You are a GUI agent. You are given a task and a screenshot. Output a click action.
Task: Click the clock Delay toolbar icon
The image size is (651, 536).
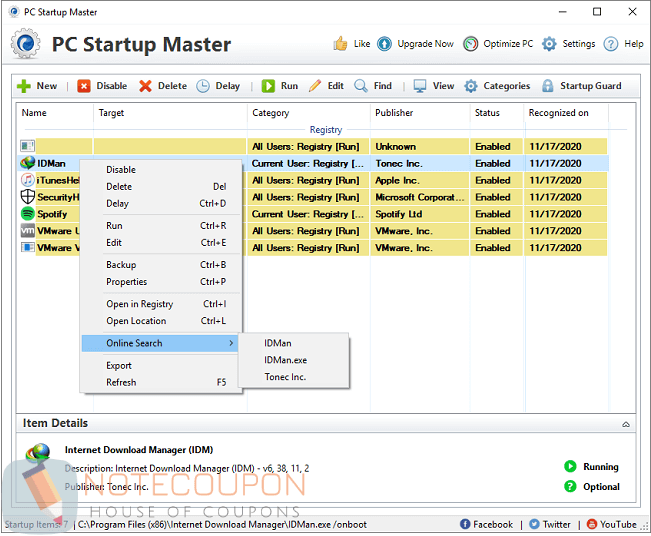[x=203, y=86]
